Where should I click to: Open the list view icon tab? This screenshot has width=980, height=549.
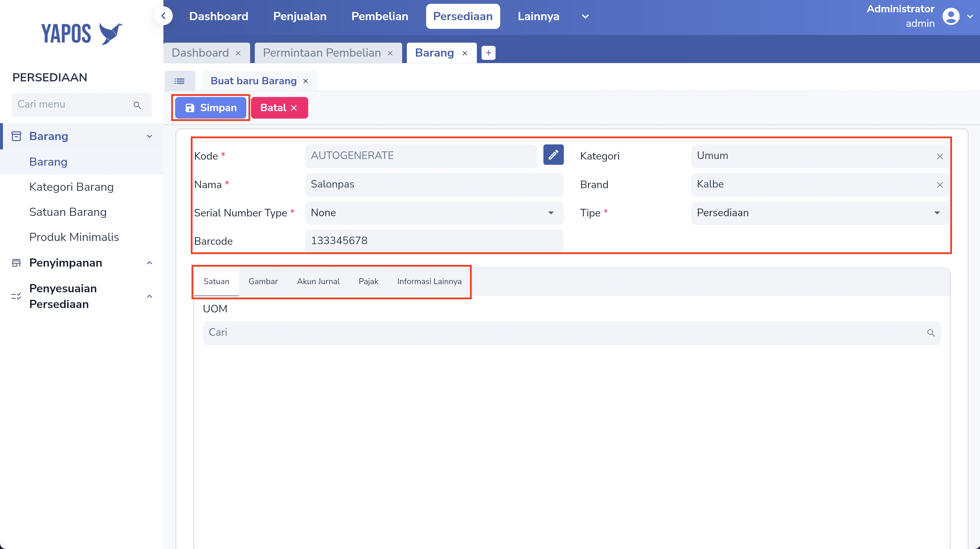tap(179, 81)
